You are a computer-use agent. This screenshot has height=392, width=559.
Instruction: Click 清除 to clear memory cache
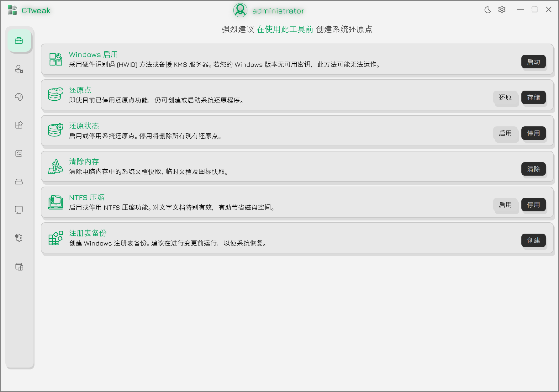click(x=534, y=169)
